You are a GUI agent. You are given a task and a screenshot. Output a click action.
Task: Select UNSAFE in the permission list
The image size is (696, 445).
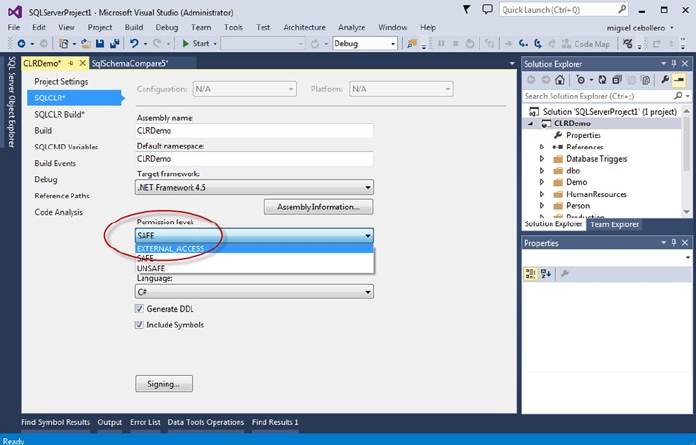tap(254, 268)
